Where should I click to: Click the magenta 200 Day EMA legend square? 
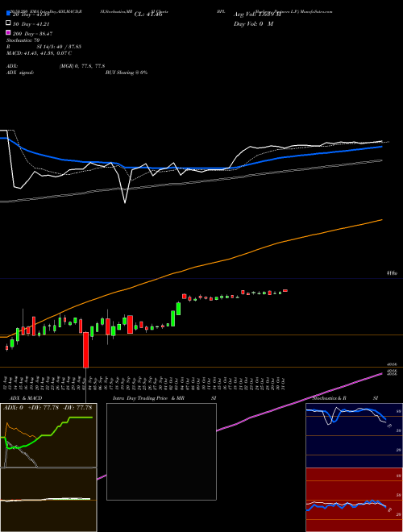pyautogui.click(x=8, y=33)
